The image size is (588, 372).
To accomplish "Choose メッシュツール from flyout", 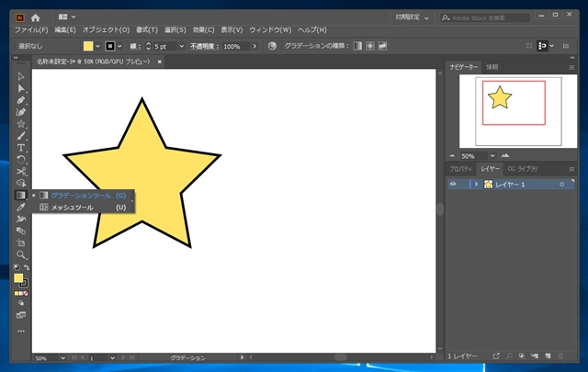I will [x=83, y=208].
